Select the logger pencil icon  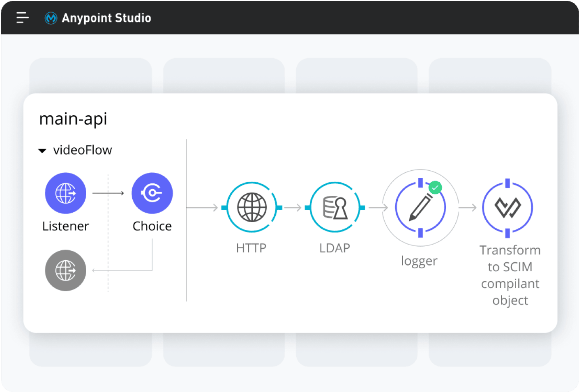click(420, 208)
